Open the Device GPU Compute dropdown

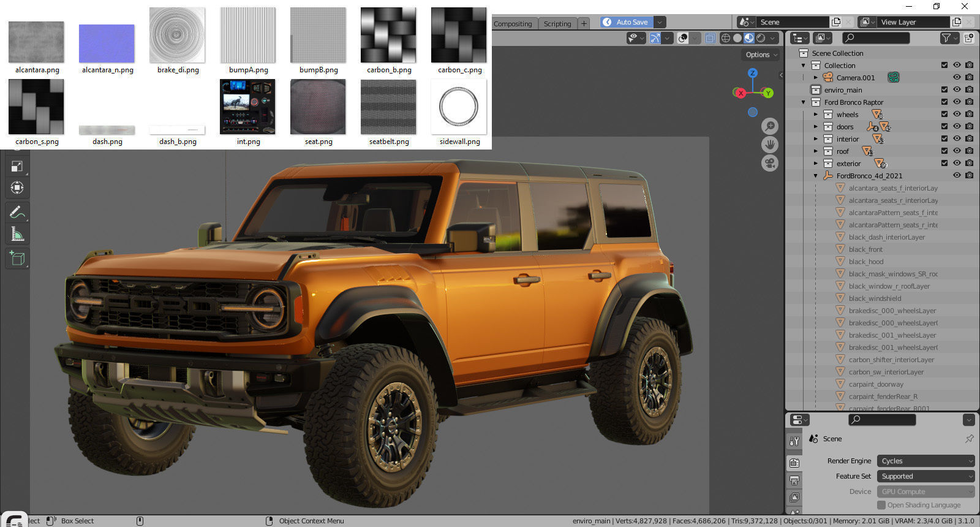pos(925,491)
